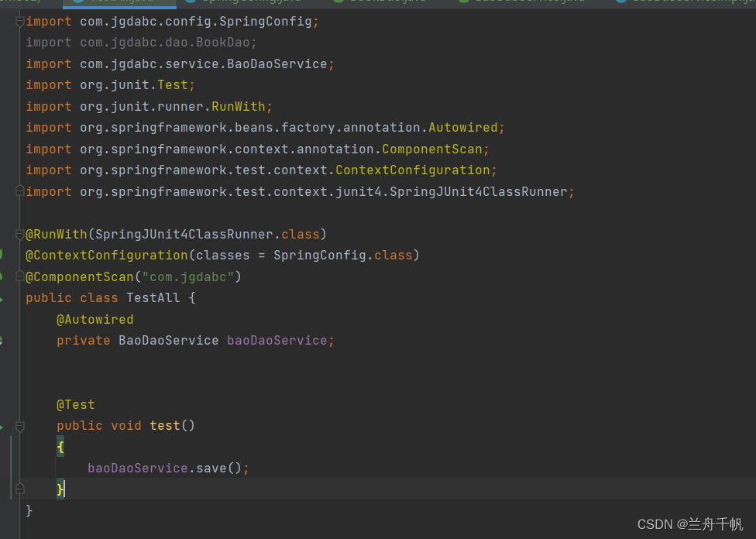Click the @Test annotation
This screenshot has height=539, width=756.
76,404
